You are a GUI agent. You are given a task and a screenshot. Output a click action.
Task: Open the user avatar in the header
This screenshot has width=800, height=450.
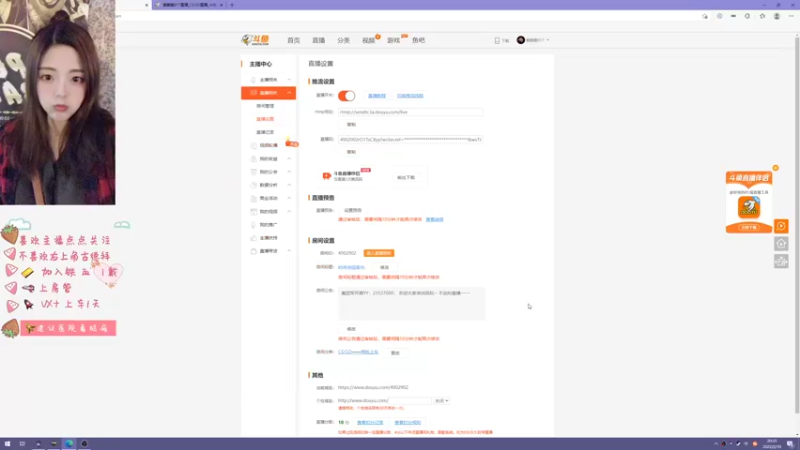(x=520, y=40)
